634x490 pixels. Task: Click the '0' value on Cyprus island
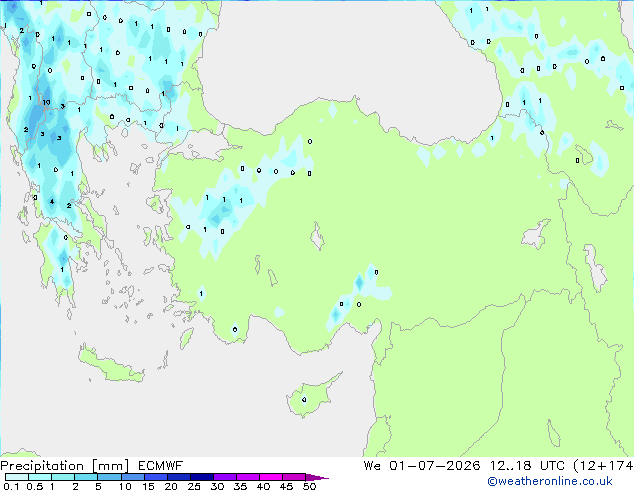coord(304,400)
